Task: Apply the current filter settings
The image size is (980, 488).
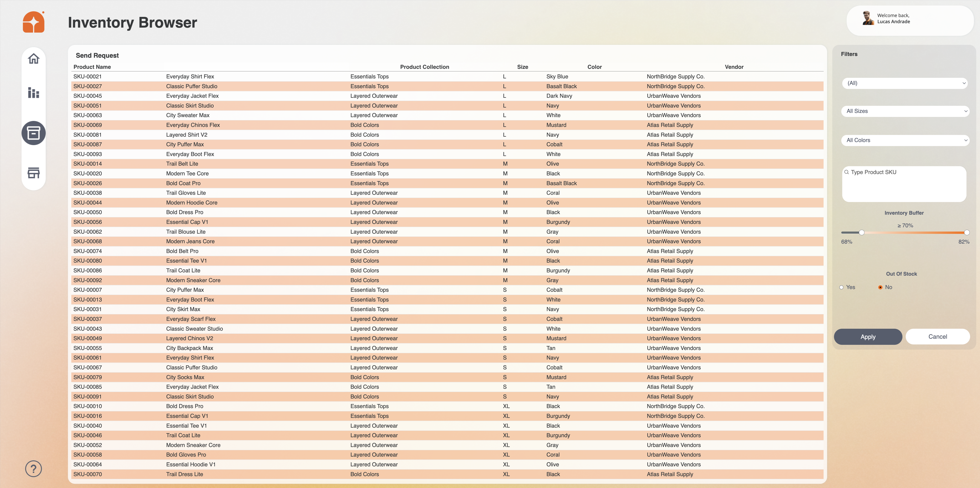Action: pos(868,337)
